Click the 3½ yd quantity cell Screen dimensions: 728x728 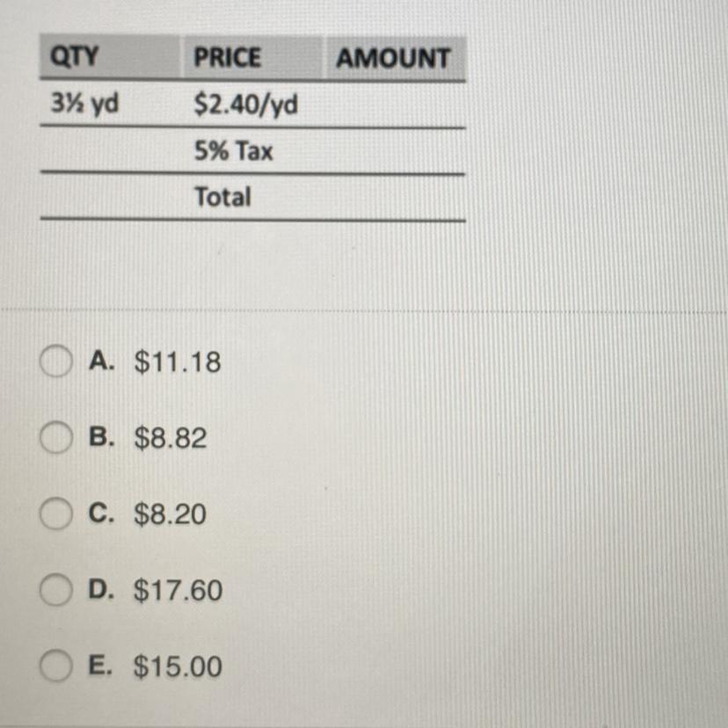pos(84,103)
